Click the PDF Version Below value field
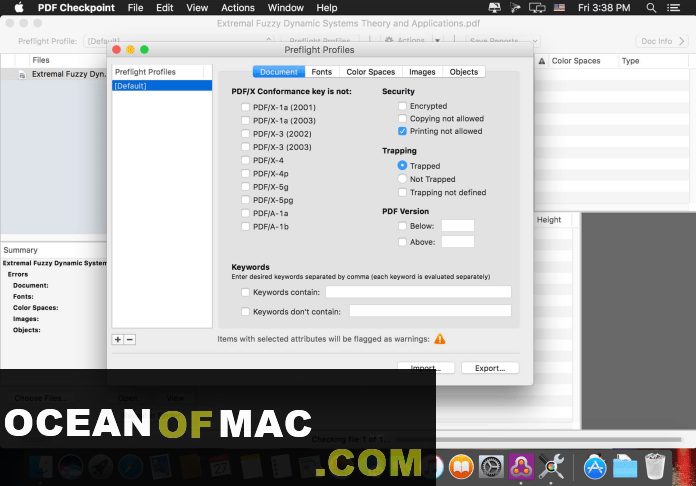 (458, 225)
